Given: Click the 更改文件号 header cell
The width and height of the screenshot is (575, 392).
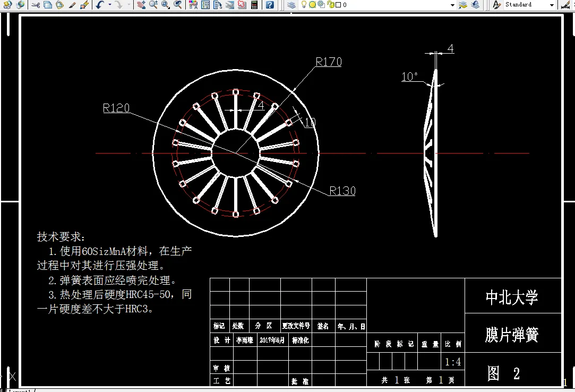Looking at the screenshot, I should tap(296, 326).
